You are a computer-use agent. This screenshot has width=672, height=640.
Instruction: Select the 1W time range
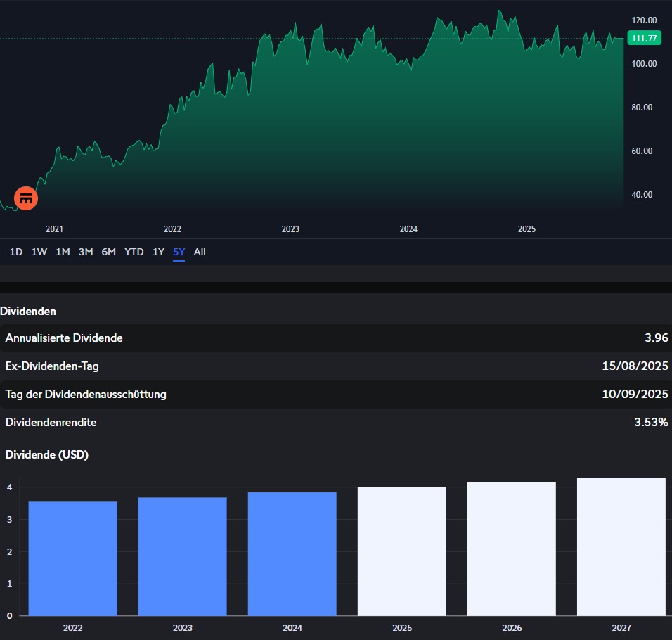pos(39,252)
